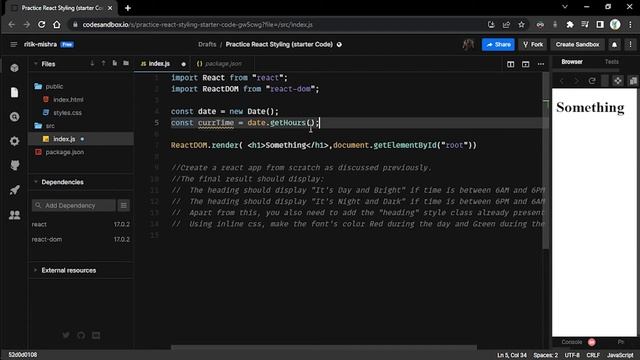Open the Explorer file icon in sidebar
The width and height of the screenshot is (640, 360).
[x=14, y=92]
